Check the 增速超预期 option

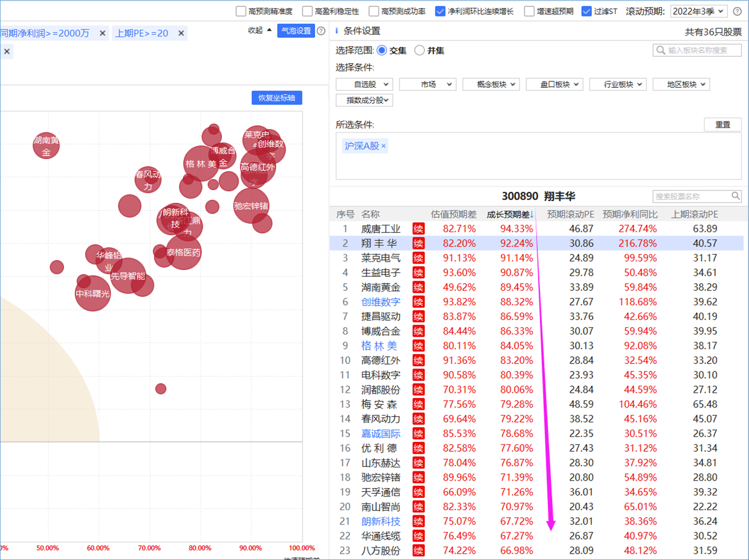tap(529, 11)
